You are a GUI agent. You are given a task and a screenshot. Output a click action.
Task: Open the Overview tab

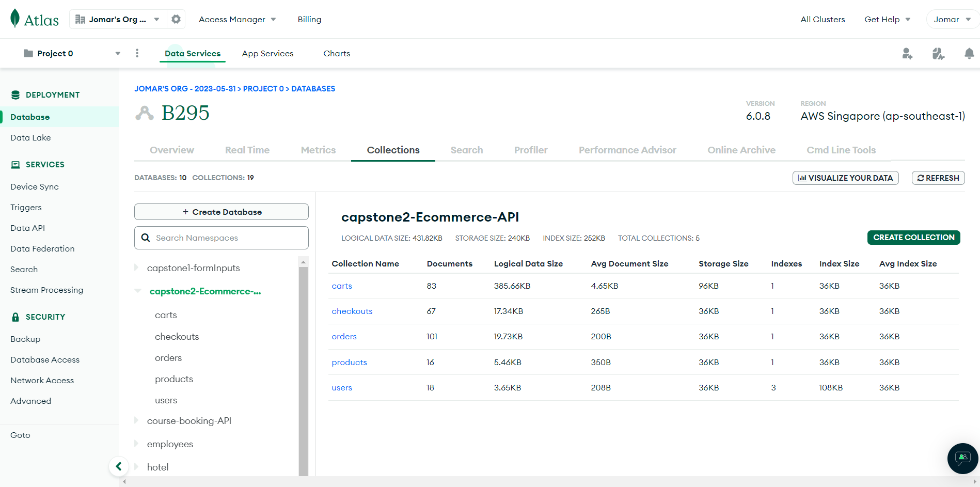click(172, 150)
